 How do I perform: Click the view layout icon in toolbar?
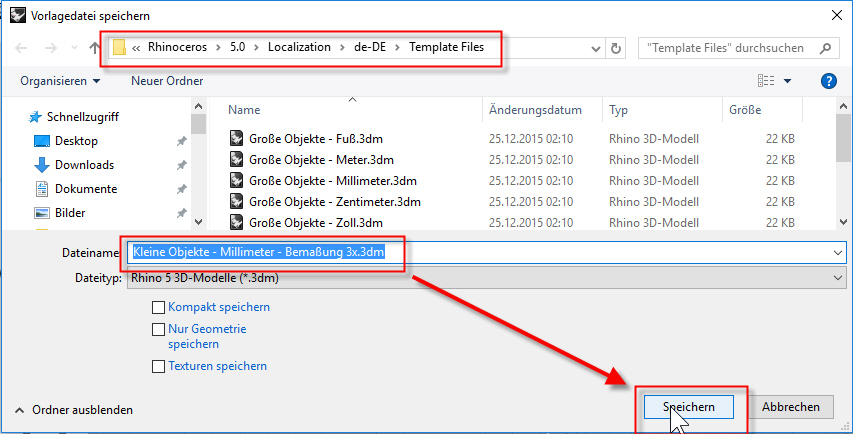click(x=767, y=80)
